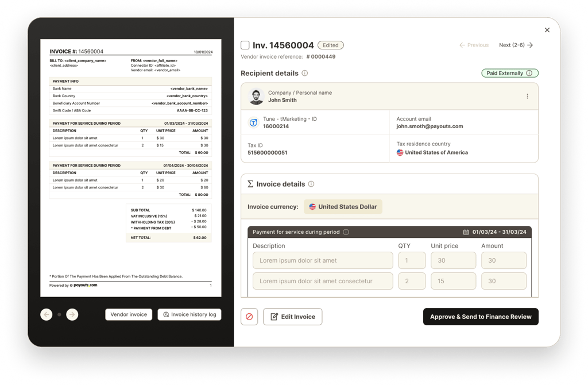
Task: Go back using the Previous link
Action: (x=474, y=45)
